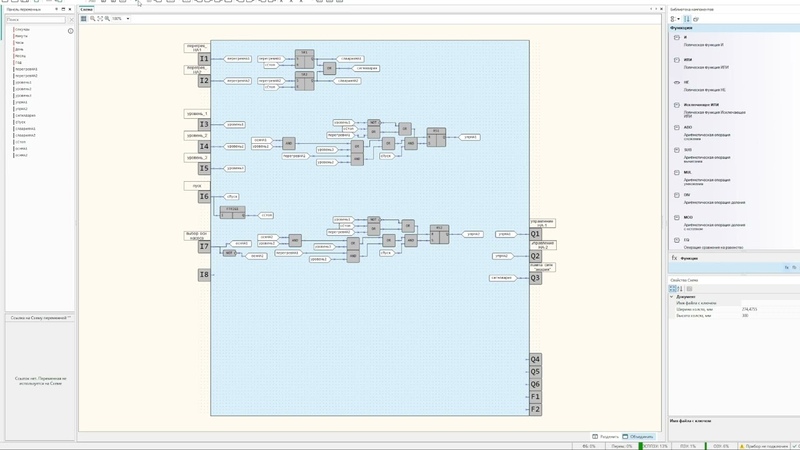This screenshot has height=450, width=800.
Task: Click the variables panel search field
Action: tap(36, 20)
